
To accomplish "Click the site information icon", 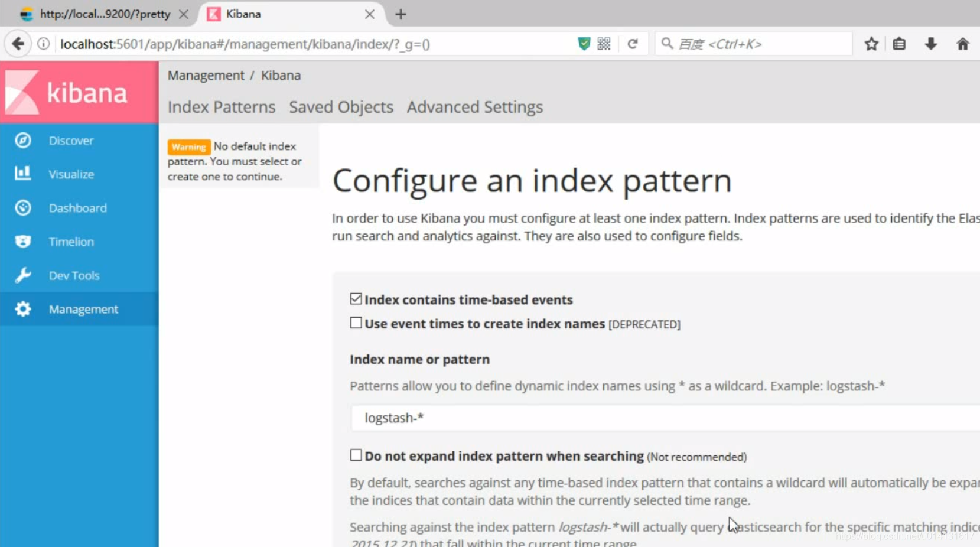I will click(44, 44).
